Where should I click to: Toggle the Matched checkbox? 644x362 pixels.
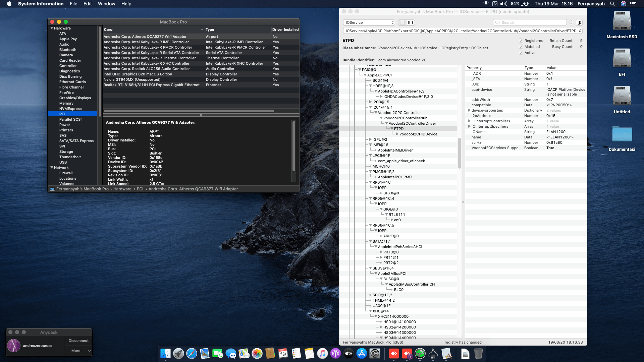(521, 47)
